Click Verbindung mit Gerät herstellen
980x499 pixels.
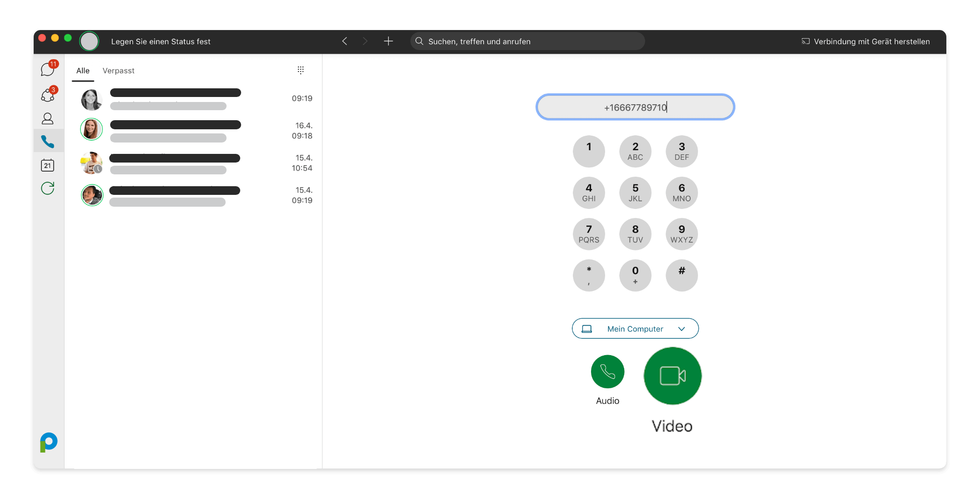[x=865, y=41]
